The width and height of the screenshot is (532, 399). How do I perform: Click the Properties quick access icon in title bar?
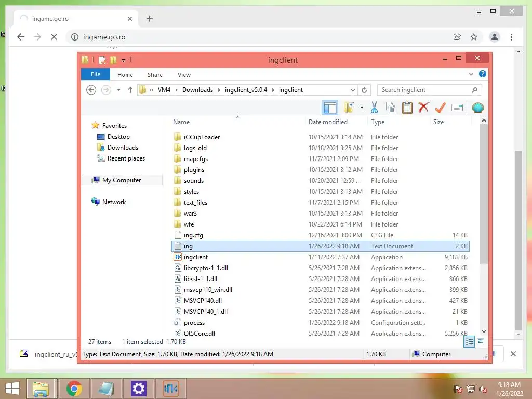tap(102, 60)
